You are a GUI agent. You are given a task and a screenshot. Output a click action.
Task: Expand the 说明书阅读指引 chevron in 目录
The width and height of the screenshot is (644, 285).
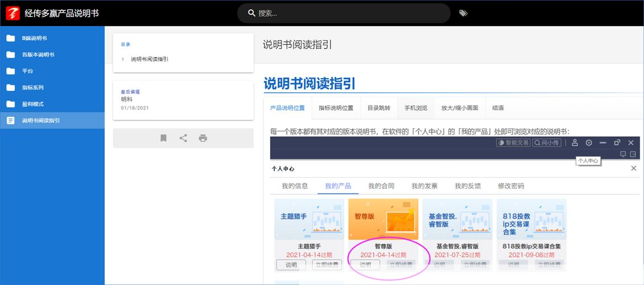pyautogui.click(x=123, y=59)
